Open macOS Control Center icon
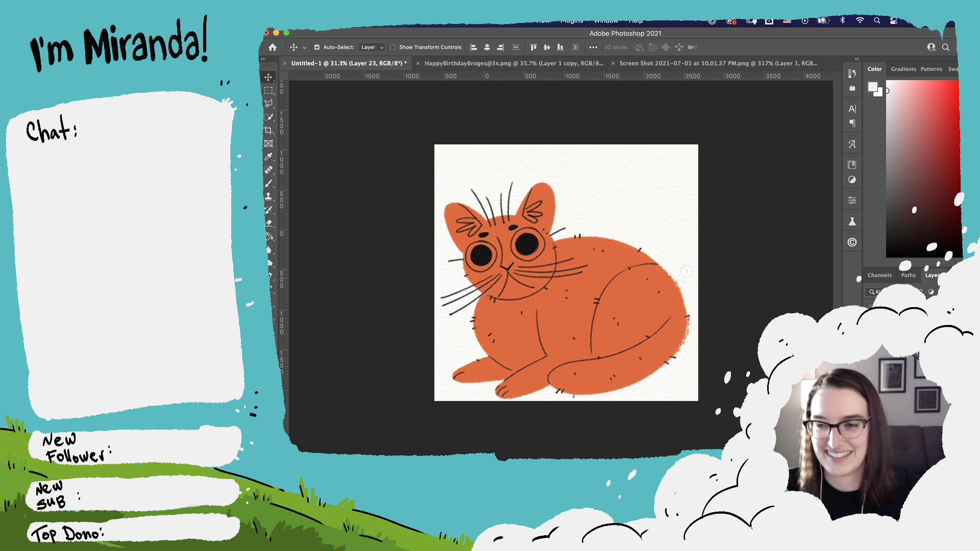The width and height of the screenshot is (980, 551). [x=894, y=21]
